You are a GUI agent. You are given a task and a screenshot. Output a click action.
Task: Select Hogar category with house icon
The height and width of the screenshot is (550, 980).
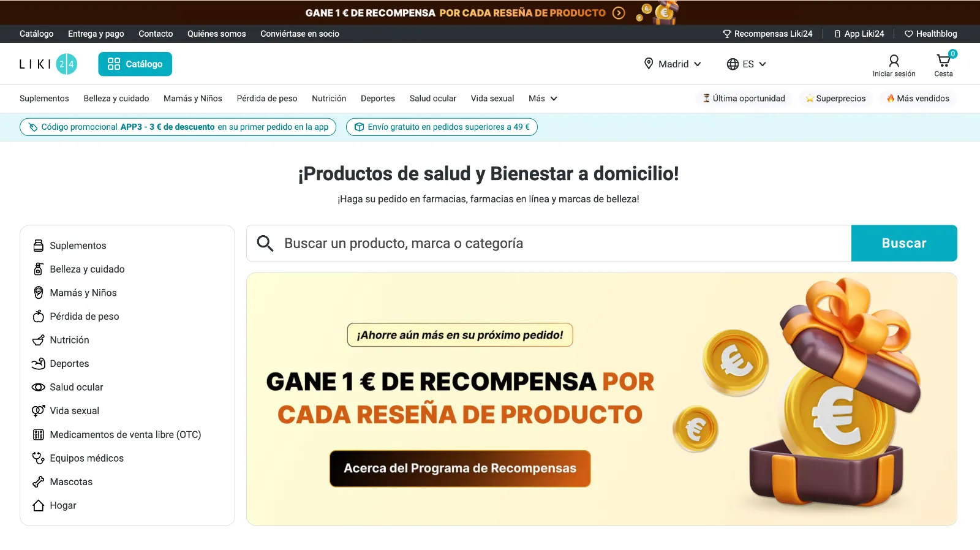tap(62, 505)
